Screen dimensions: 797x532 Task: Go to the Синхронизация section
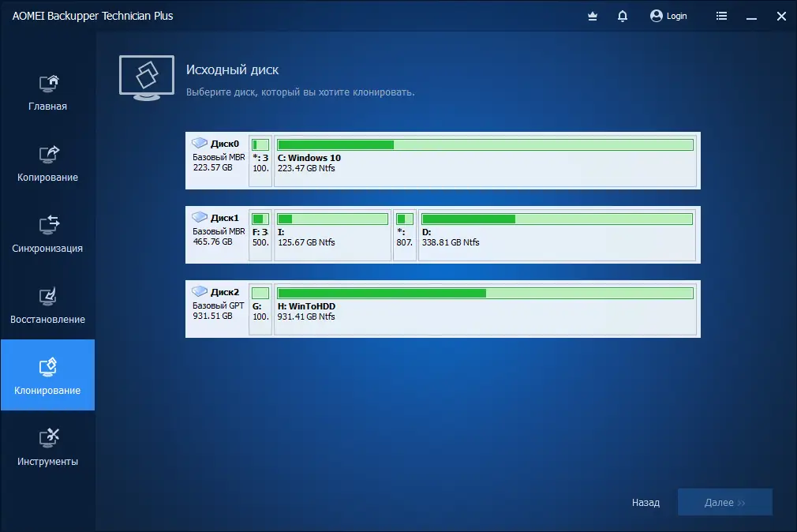pos(48,235)
